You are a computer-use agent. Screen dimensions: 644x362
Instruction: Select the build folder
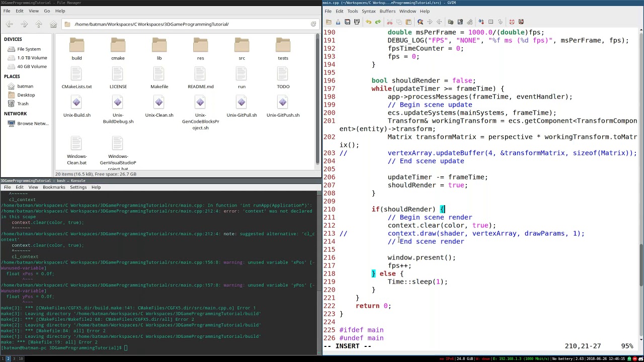[76, 49]
